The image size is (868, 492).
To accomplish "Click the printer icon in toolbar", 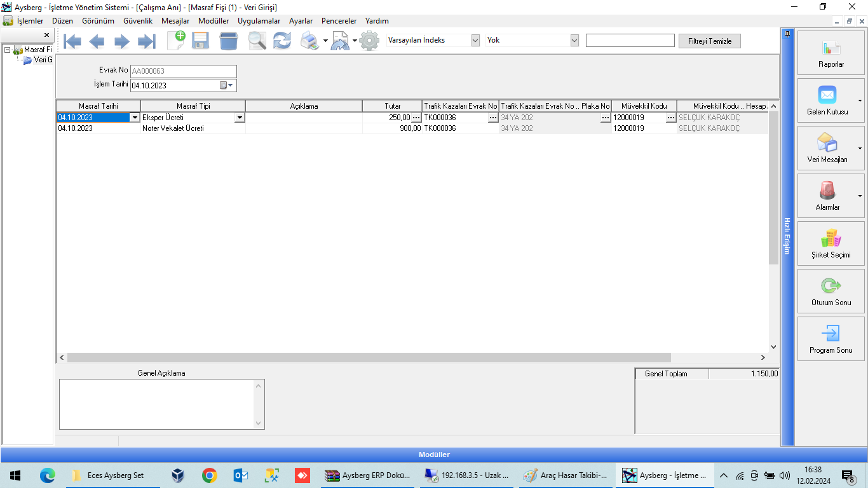I will [x=309, y=41].
